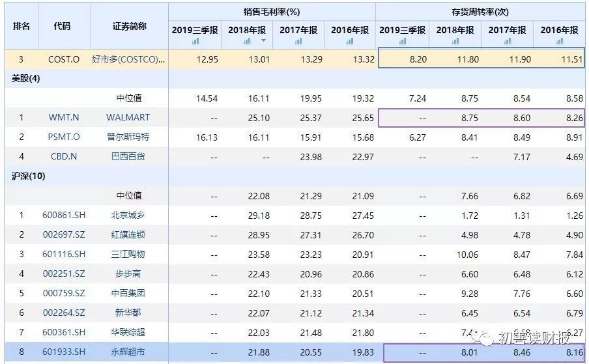Click chart icon under gross margin 2017年报
This screenshot has width=589, height=364.
[298, 41]
